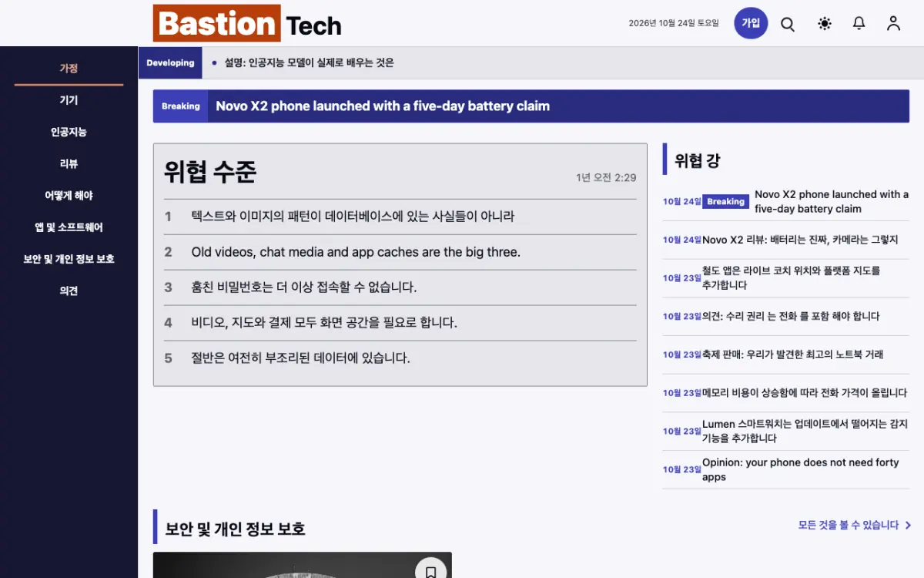Screen dimensions: 924x578
Task: Open the notifications bell icon
Action: [x=859, y=24]
